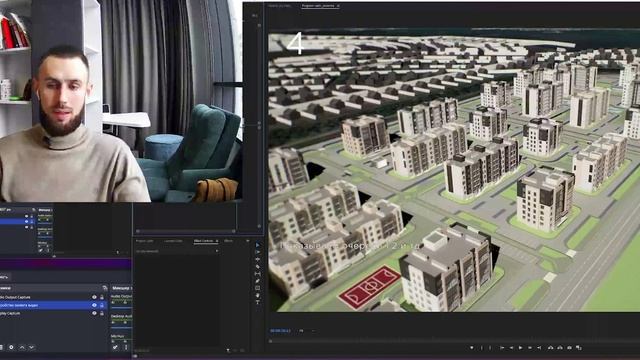Click the filter icon in OBS sources header

pos(105,288)
